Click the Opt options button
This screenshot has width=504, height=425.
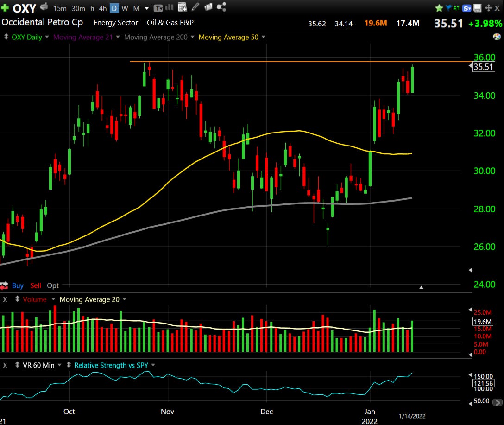(53, 285)
